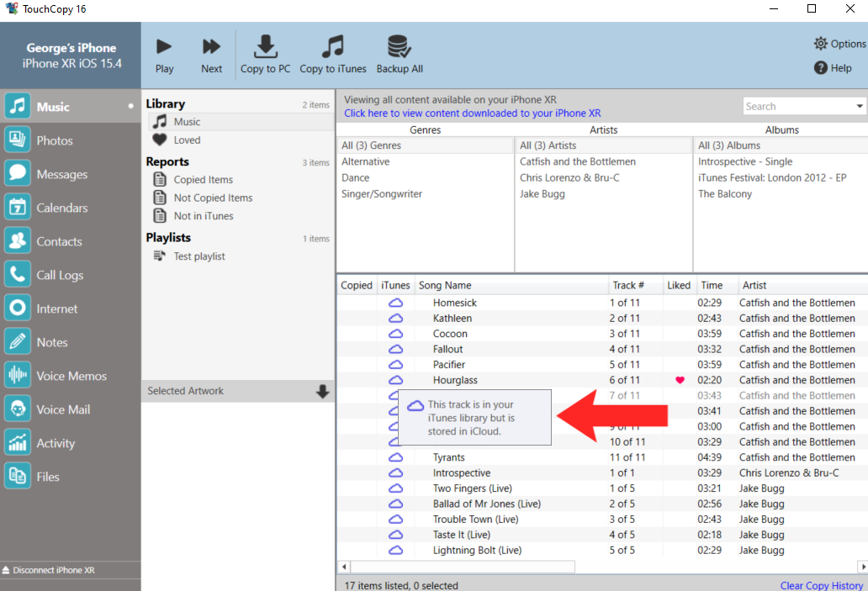Sort by Song Name column header
Viewport: 868px width, 591px height.
[511, 285]
